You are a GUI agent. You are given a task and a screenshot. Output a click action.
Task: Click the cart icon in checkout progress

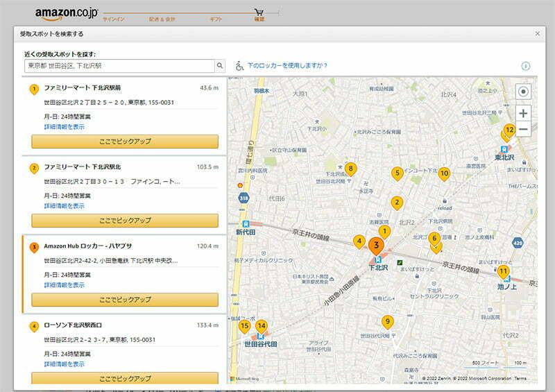[259, 12]
